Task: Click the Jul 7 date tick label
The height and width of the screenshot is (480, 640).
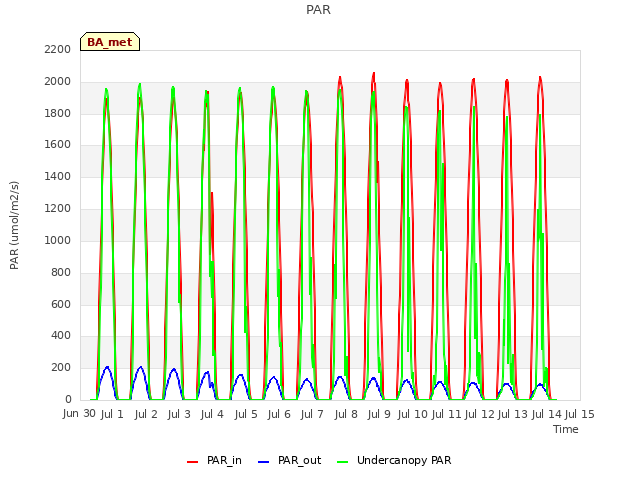Action: (312, 414)
